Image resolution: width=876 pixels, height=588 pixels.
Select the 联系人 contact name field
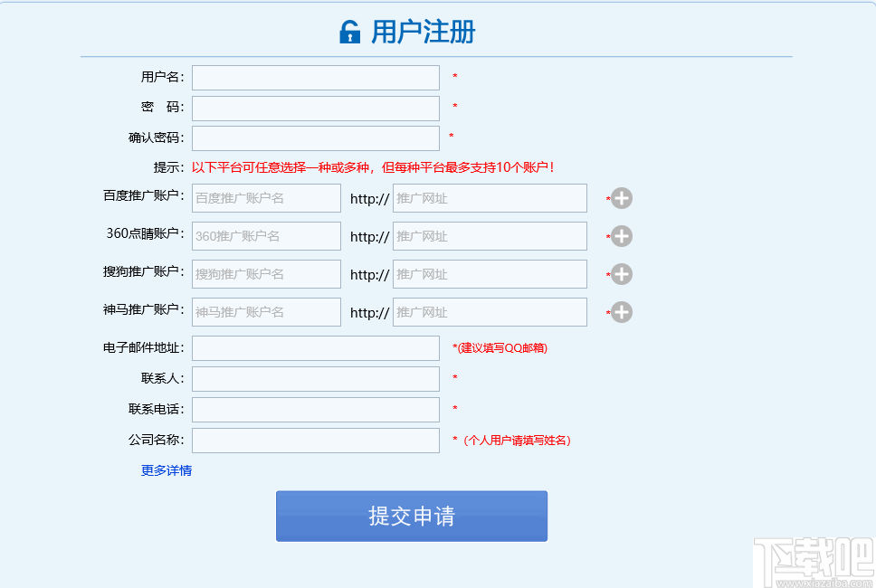click(314, 378)
